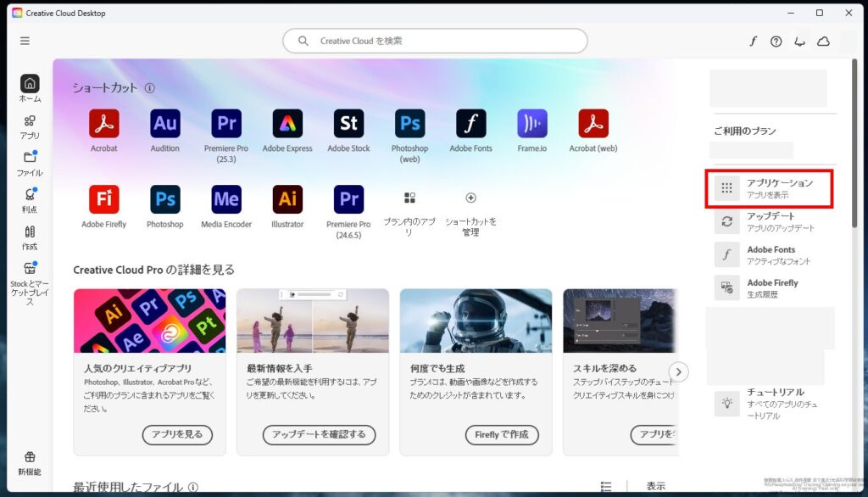
Task: Open the hamburger menu
Action: pyautogui.click(x=25, y=40)
